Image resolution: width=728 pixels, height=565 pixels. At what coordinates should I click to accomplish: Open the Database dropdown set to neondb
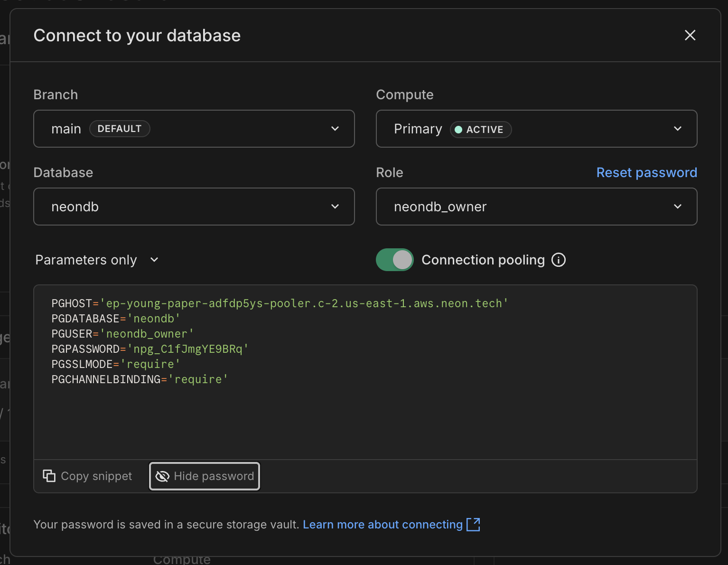194,207
